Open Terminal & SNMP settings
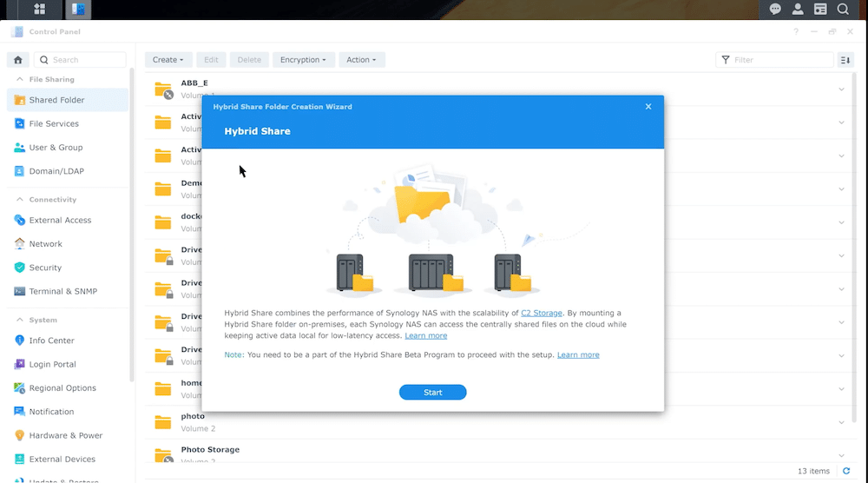This screenshot has height=483, width=868. [68, 291]
